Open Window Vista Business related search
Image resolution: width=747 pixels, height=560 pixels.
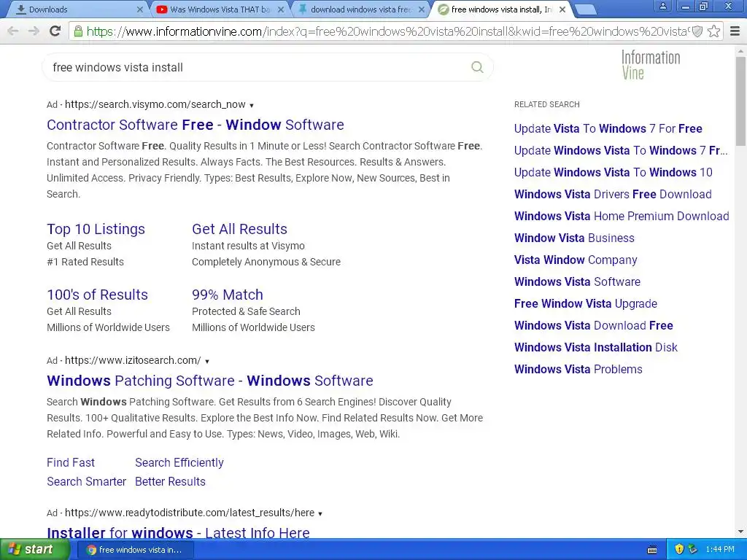coord(574,238)
